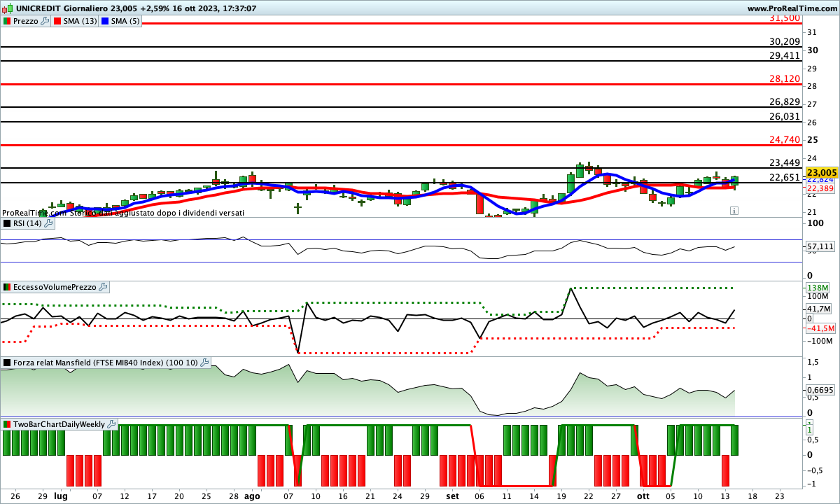Click the 30,209 level label

point(785,41)
